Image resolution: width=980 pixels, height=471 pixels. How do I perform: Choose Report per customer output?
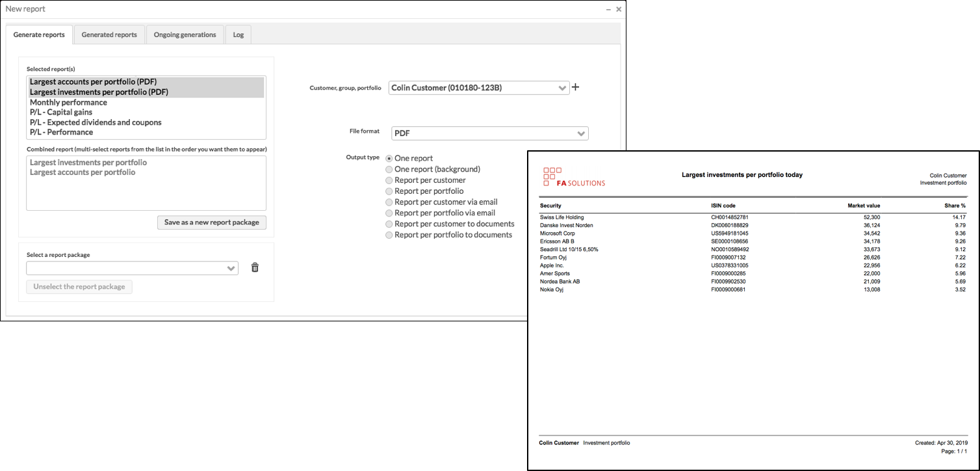[x=389, y=180]
